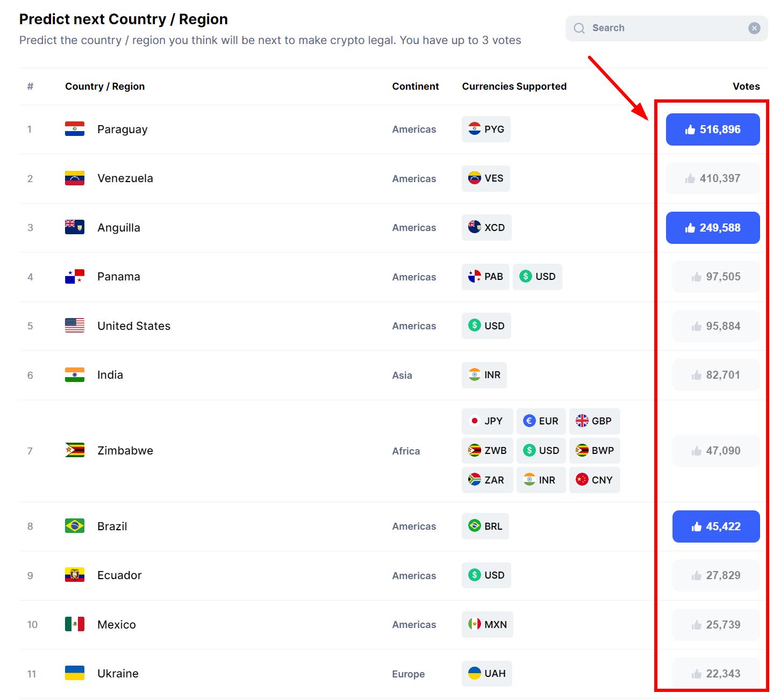Click the Ukraine flag icon
This screenshot has height=700, width=773.
click(75, 673)
